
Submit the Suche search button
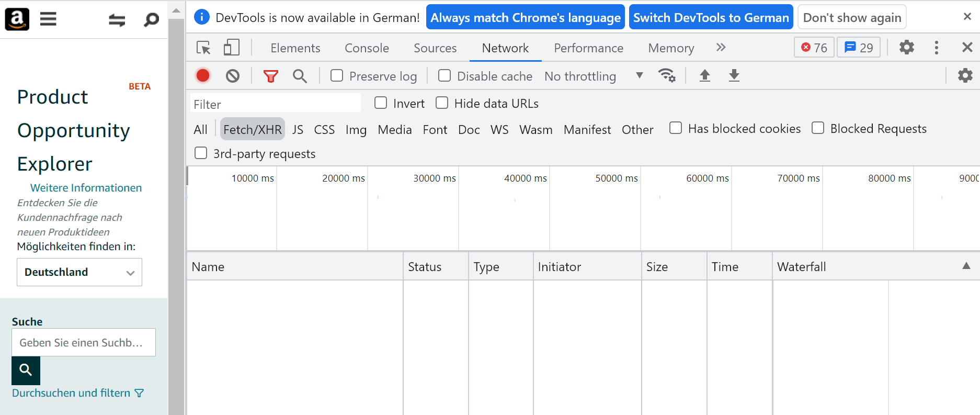click(26, 371)
